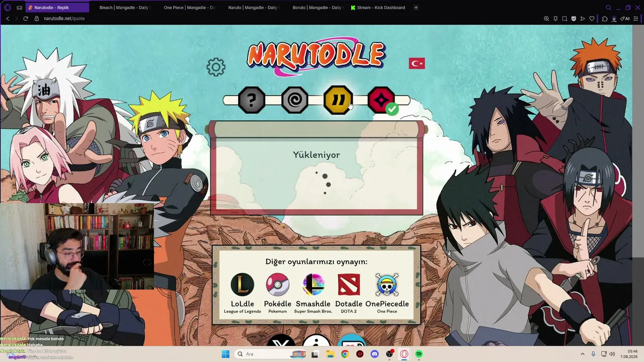Viewport: 644px width, 362px height.
Task: Switch to the Stream - Kick Dashboard tab
Action: point(378,8)
